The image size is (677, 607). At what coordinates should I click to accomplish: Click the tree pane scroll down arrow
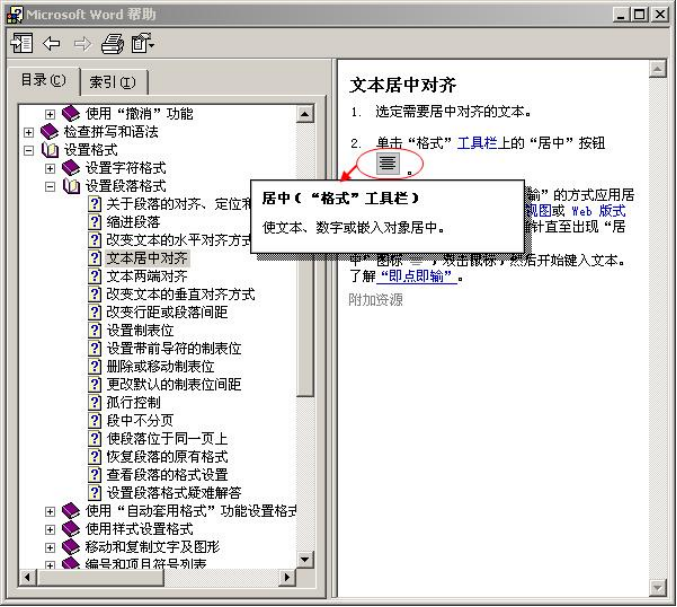pyautogui.click(x=305, y=560)
